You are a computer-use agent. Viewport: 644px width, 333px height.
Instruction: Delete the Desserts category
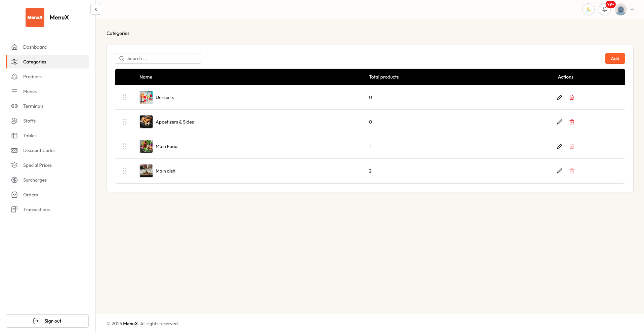click(572, 97)
